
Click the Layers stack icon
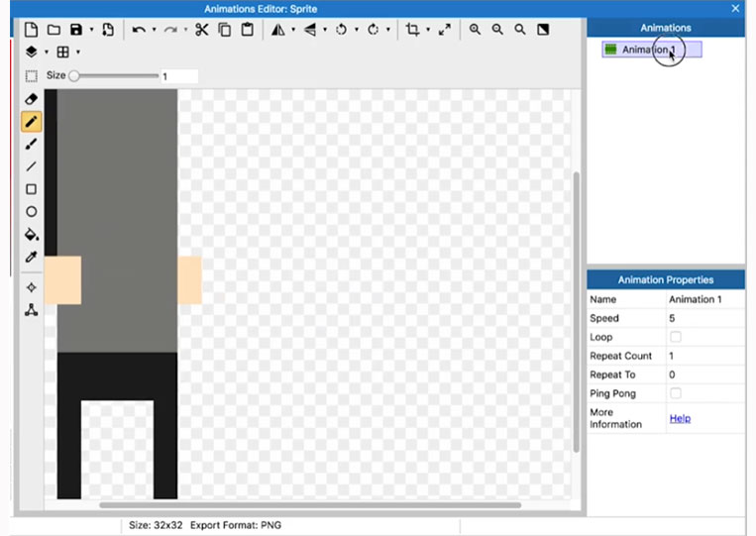click(32, 53)
